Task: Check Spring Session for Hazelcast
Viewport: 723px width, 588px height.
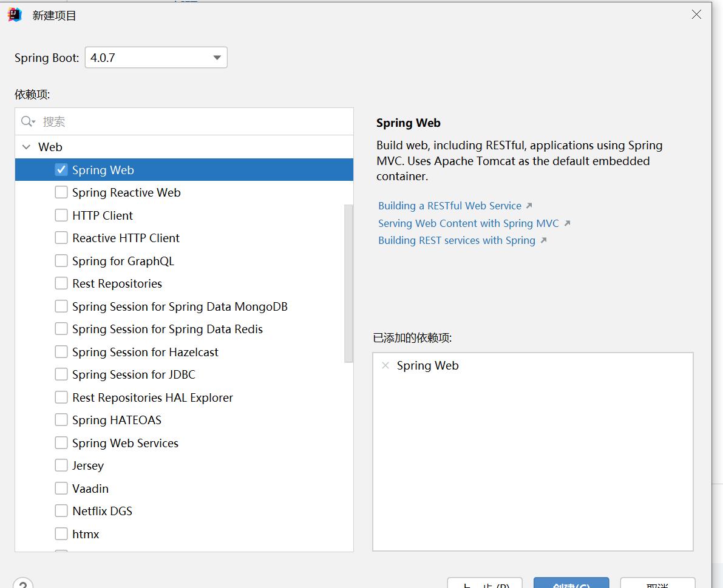Action: pos(61,352)
